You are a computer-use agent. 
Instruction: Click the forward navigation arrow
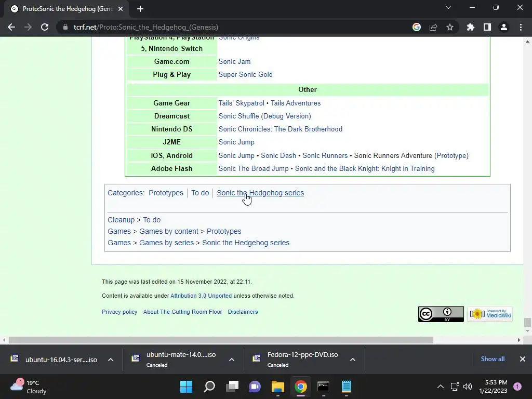[x=28, y=27]
